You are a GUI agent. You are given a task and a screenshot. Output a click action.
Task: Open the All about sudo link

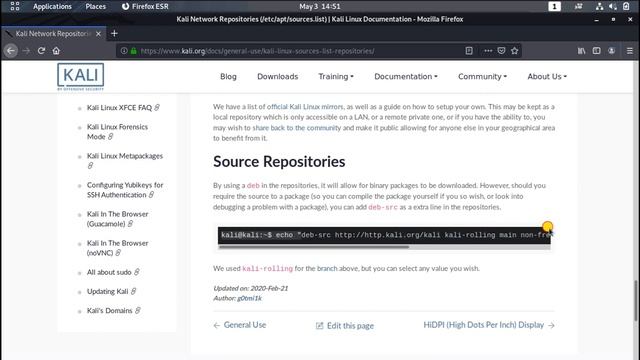point(109,272)
